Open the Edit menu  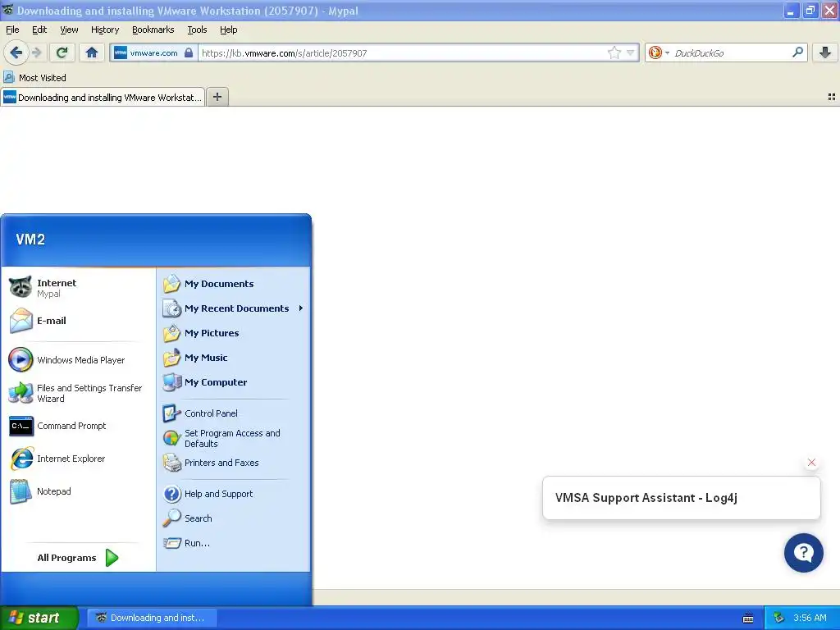point(39,30)
